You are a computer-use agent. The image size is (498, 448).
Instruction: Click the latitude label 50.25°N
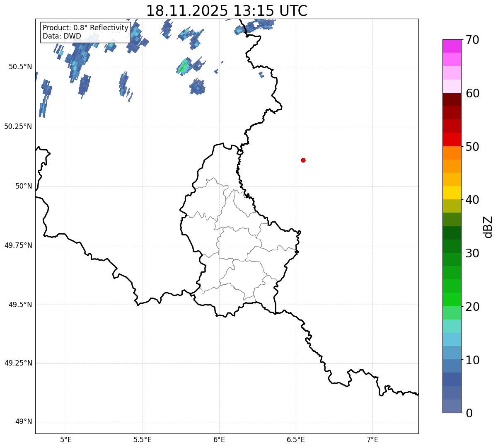(18, 126)
